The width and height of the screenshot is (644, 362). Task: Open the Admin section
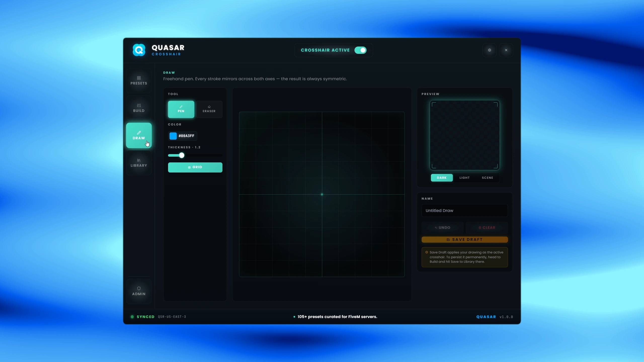139,291
